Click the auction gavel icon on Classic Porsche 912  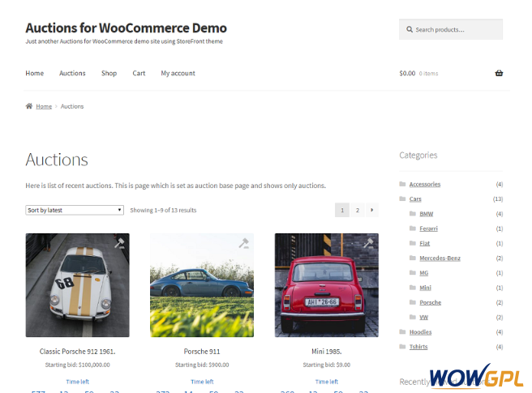pyautogui.click(x=119, y=243)
